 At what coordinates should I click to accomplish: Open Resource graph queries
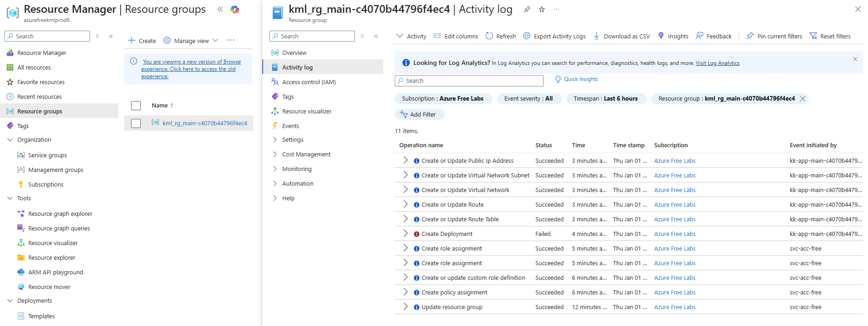pos(59,228)
